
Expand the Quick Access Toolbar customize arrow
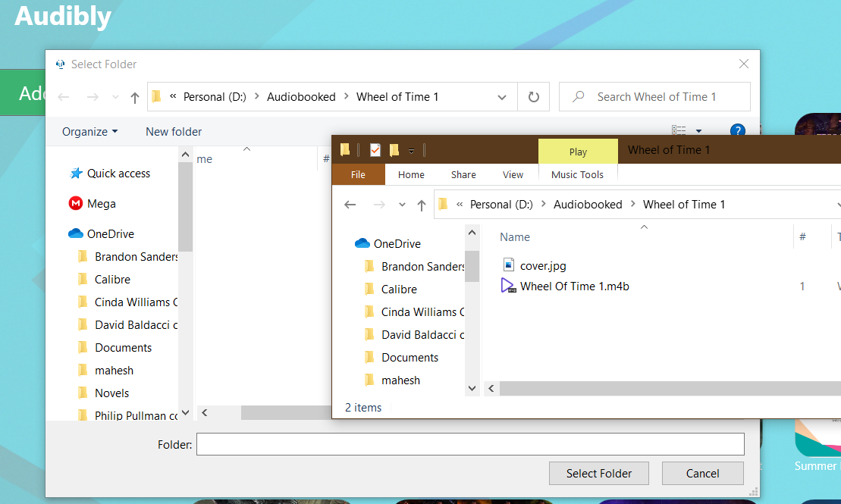411,150
